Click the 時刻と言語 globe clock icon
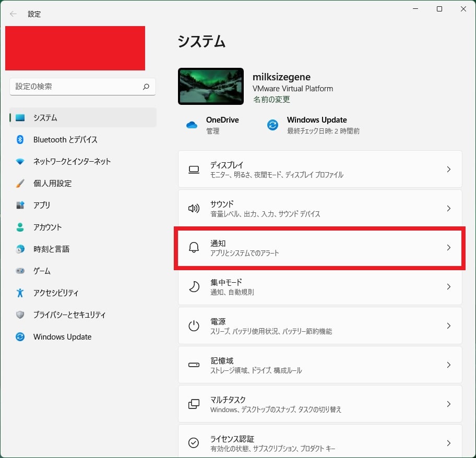The image size is (476, 458). click(x=20, y=249)
